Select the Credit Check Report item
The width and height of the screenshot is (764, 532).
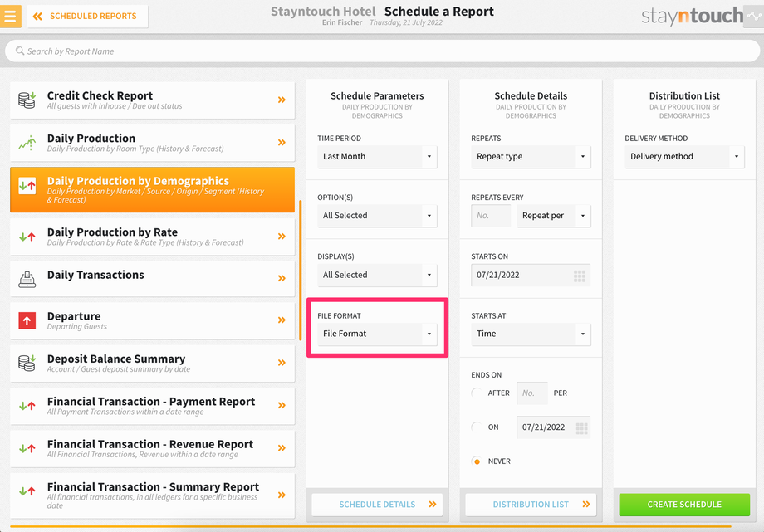click(152, 100)
